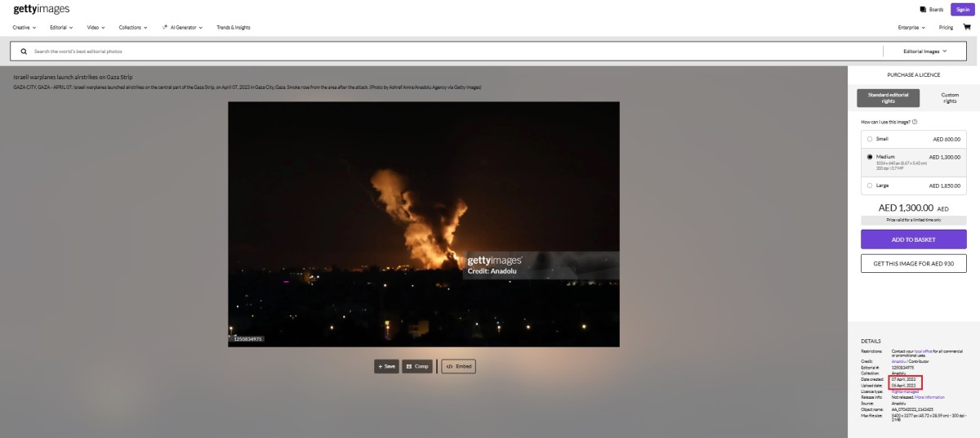Expand the Enterprise dropdown
This screenshot has width=980, height=438.
(912, 27)
